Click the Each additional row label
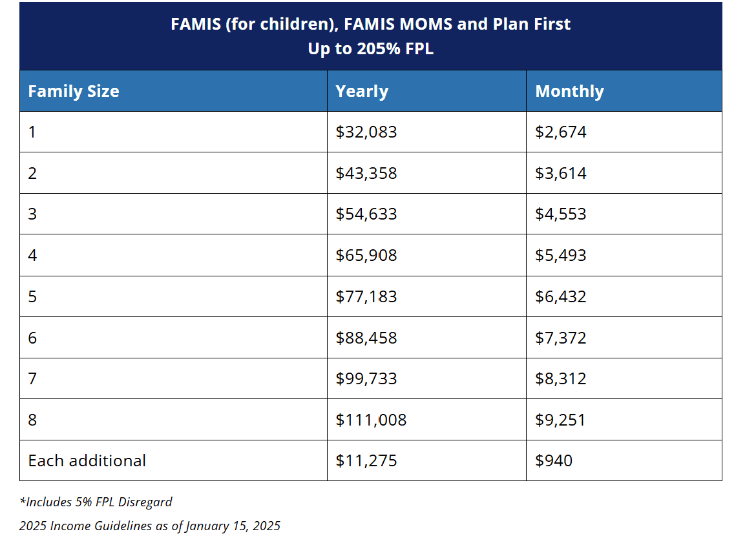This screenshot has height=536, width=756. (x=87, y=460)
